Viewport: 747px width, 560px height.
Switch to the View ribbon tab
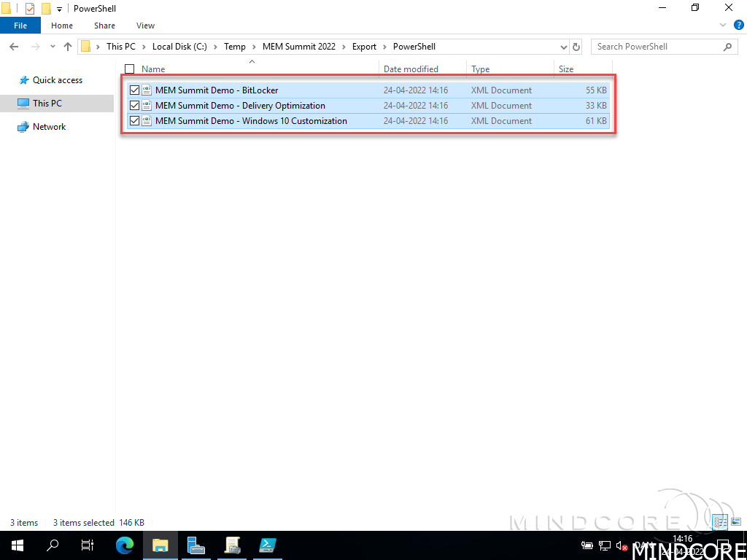click(145, 26)
